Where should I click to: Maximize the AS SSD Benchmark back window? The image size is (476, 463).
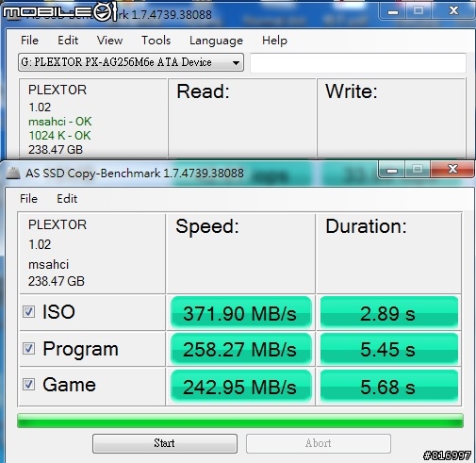419,11
